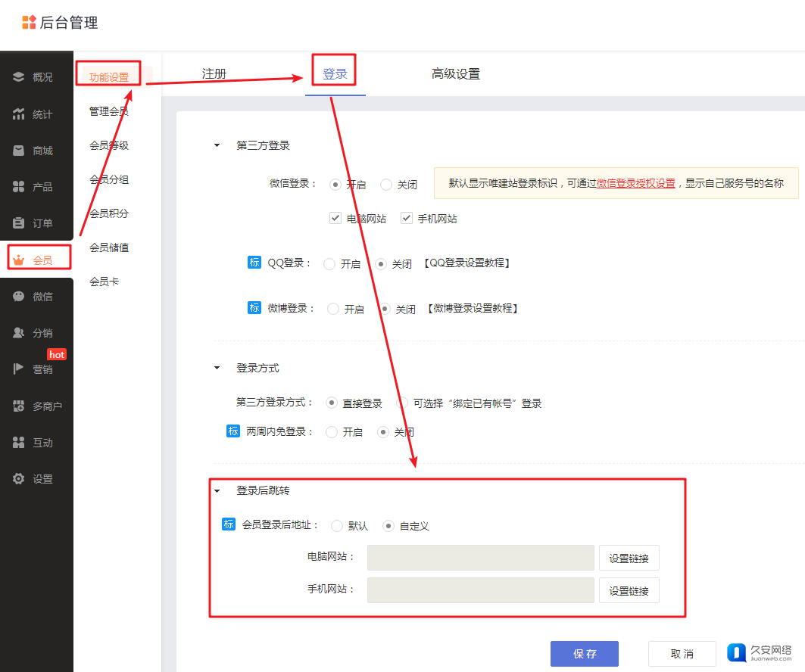Click the 概况 overview icon in sidebar
Screen dimensions: 805x672
coord(19,77)
